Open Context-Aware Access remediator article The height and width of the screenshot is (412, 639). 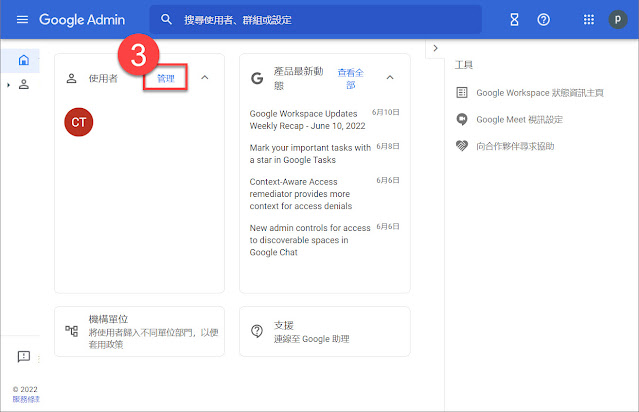(300, 194)
